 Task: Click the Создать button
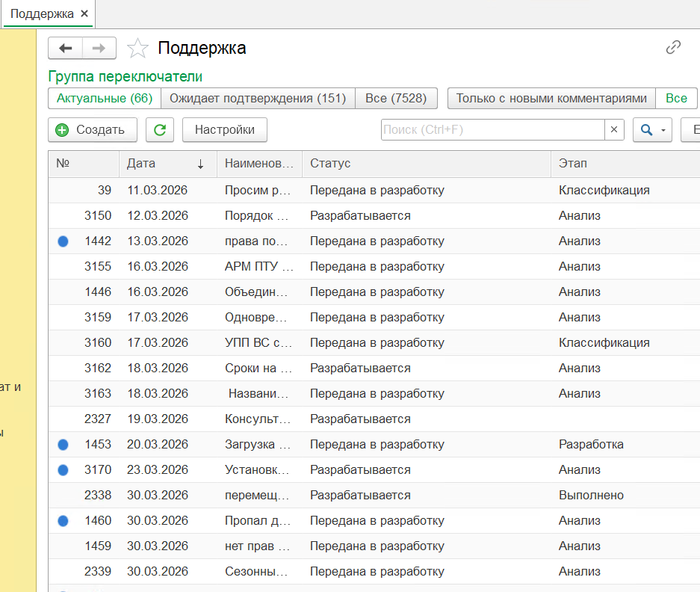[x=93, y=130]
